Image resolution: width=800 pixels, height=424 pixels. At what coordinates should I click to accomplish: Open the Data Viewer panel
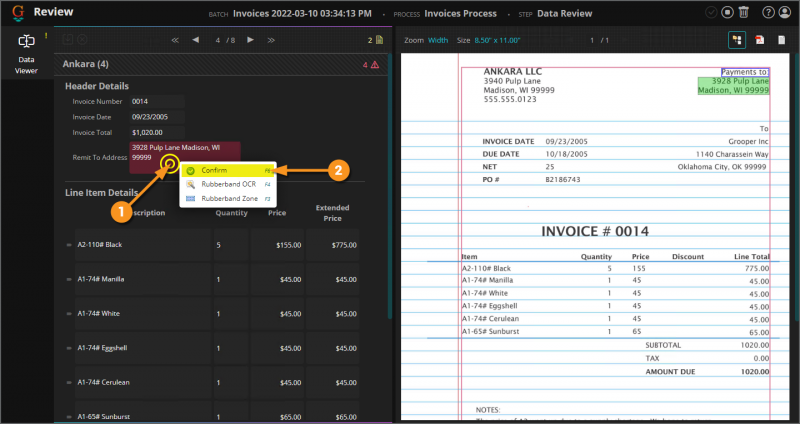pyautogui.click(x=26, y=54)
